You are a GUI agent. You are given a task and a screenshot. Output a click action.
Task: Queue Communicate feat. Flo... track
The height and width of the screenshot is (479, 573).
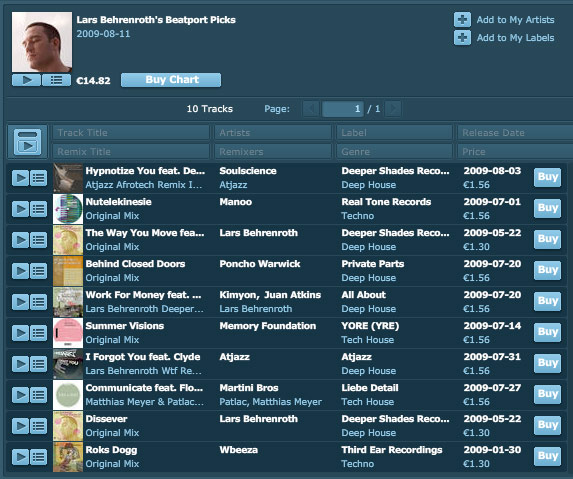click(38, 395)
